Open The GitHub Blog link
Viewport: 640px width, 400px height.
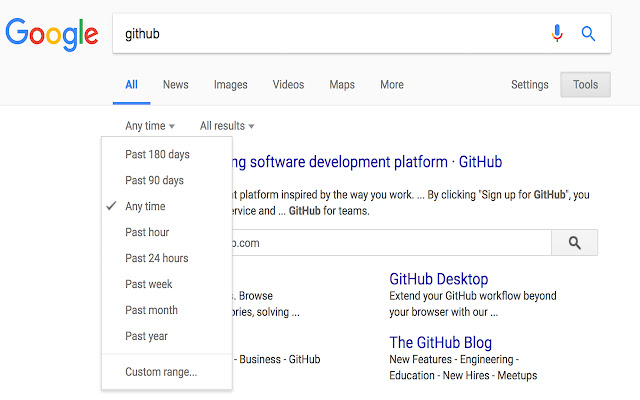coord(440,343)
